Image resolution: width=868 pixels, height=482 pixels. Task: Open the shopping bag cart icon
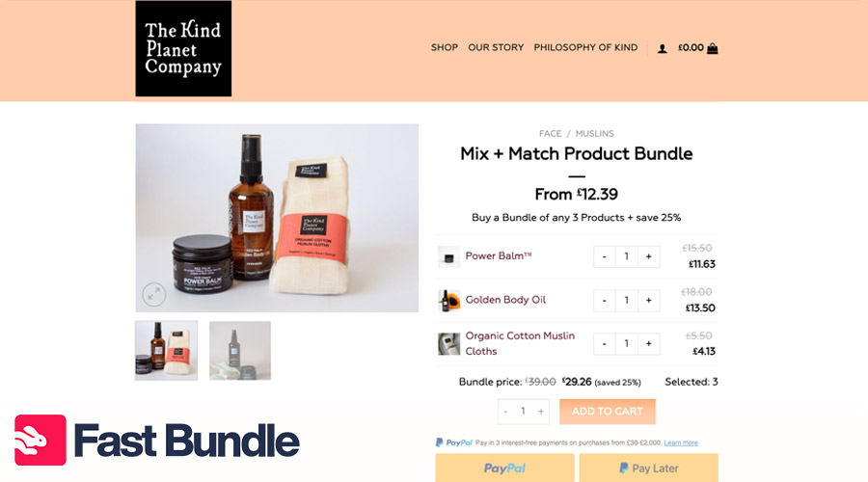tap(713, 48)
